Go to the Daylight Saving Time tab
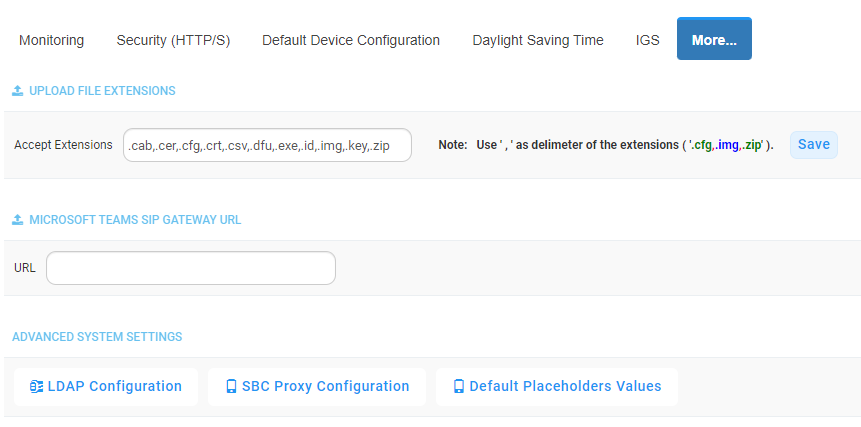The height and width of the screenshot is (427, 861). tap(538, 40)
